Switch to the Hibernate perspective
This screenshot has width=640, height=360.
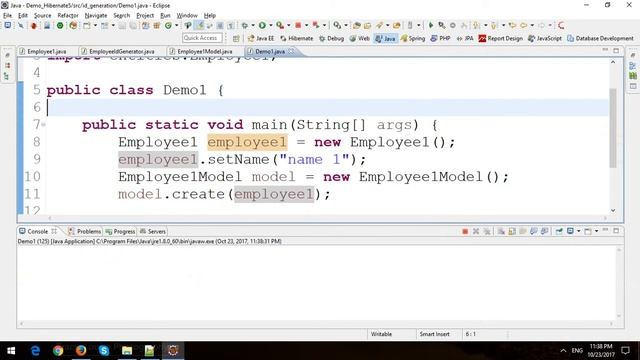297,38
